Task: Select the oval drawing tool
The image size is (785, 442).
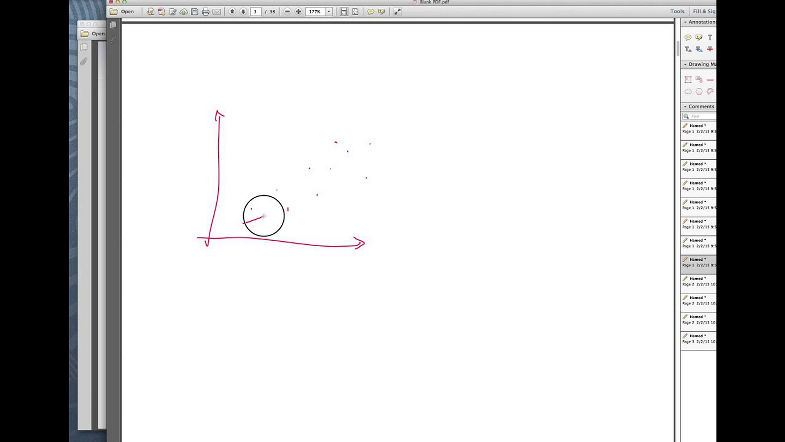Action: [699, 91]
